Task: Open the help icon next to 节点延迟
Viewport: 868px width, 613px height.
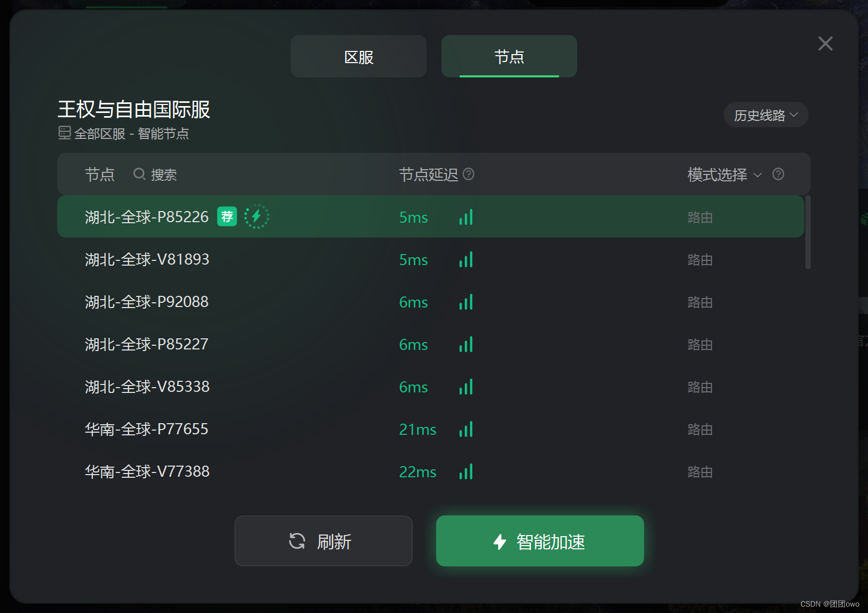Action: tap(469, 174)
